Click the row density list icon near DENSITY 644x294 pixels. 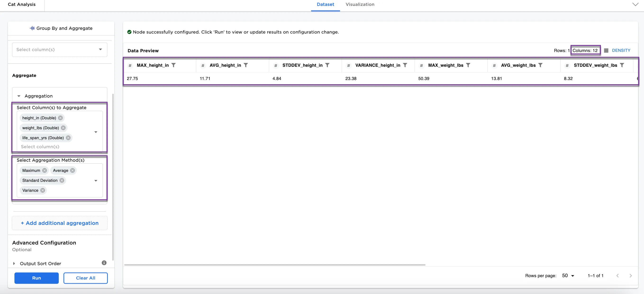point(606,50)
